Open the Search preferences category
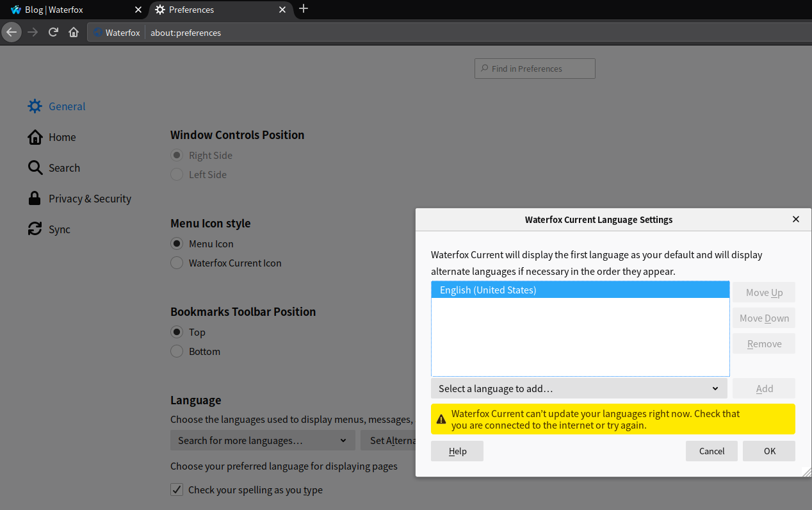Screen dimensions: 812x510 (54, 168)
